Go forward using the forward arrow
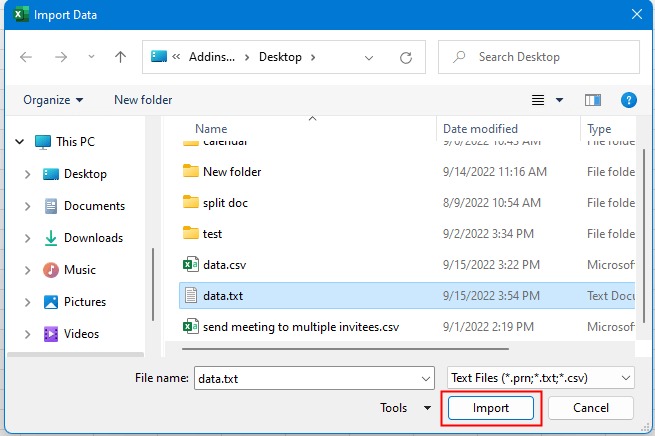The width and height of the screenshot is (655, 436). [61, 57]
